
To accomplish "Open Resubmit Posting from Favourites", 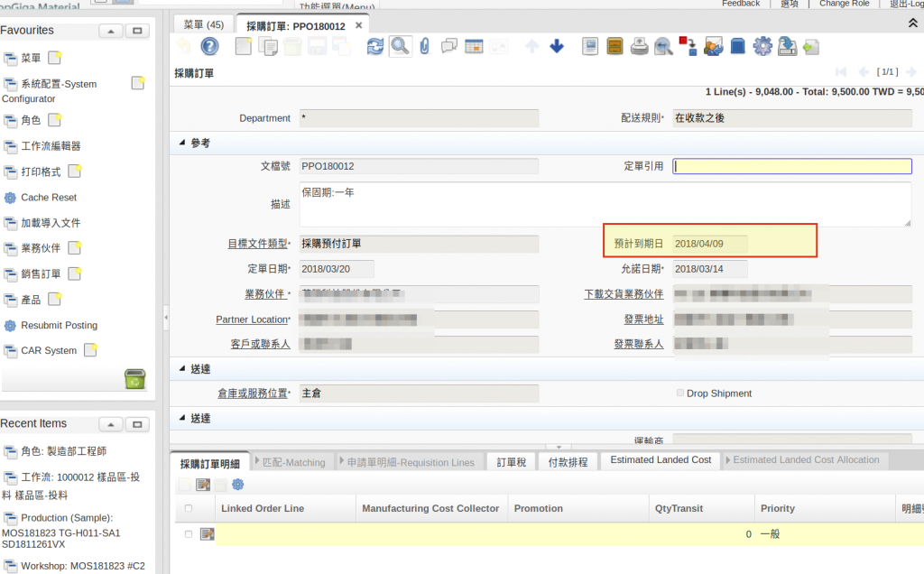I will point(59,325).
